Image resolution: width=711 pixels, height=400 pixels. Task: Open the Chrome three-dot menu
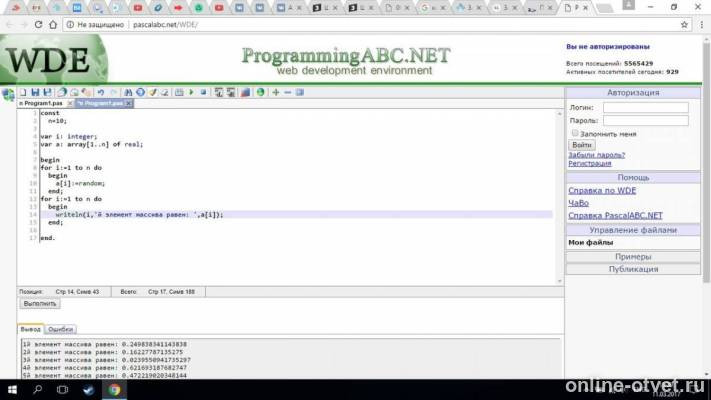(x=701, y=25)
